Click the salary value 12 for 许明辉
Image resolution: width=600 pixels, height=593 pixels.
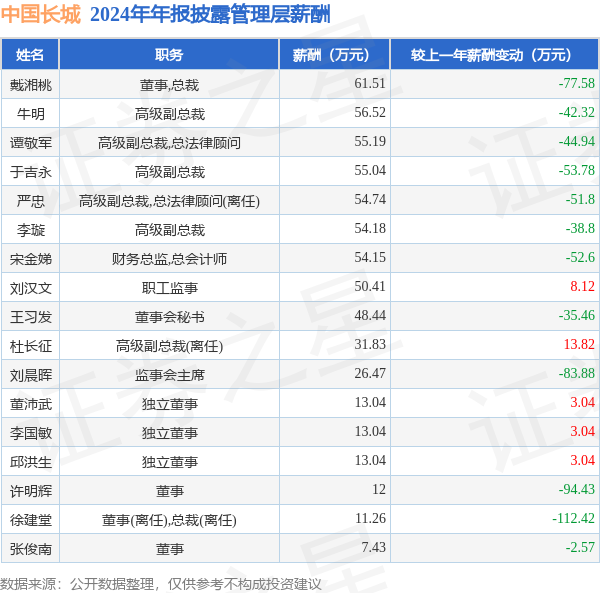tap(379, 490)
